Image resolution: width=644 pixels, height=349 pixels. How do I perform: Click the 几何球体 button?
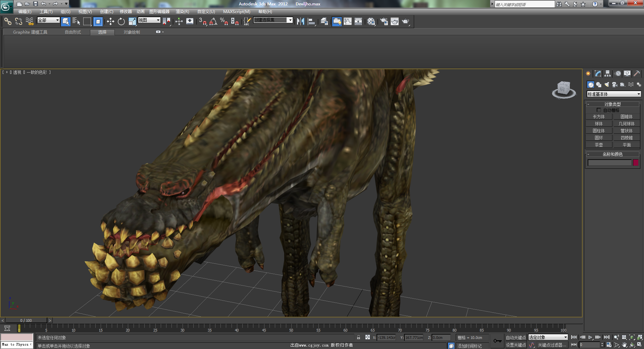pos(627,124)
